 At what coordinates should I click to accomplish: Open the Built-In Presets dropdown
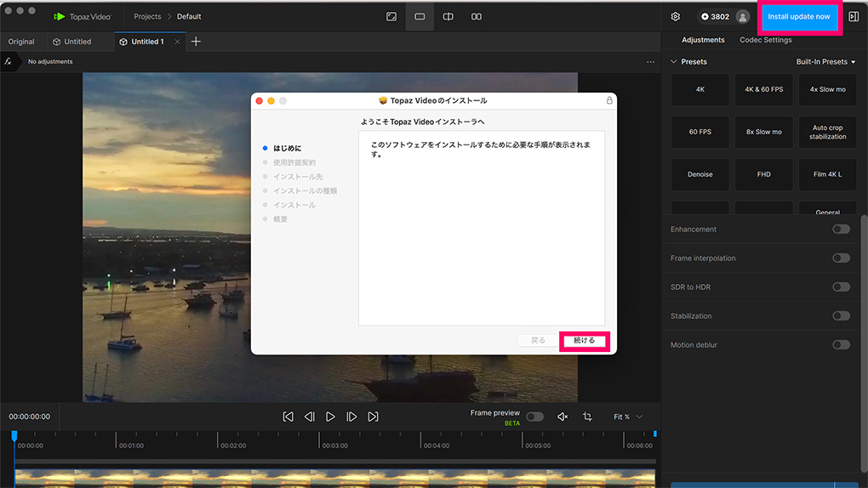point(825,61)
